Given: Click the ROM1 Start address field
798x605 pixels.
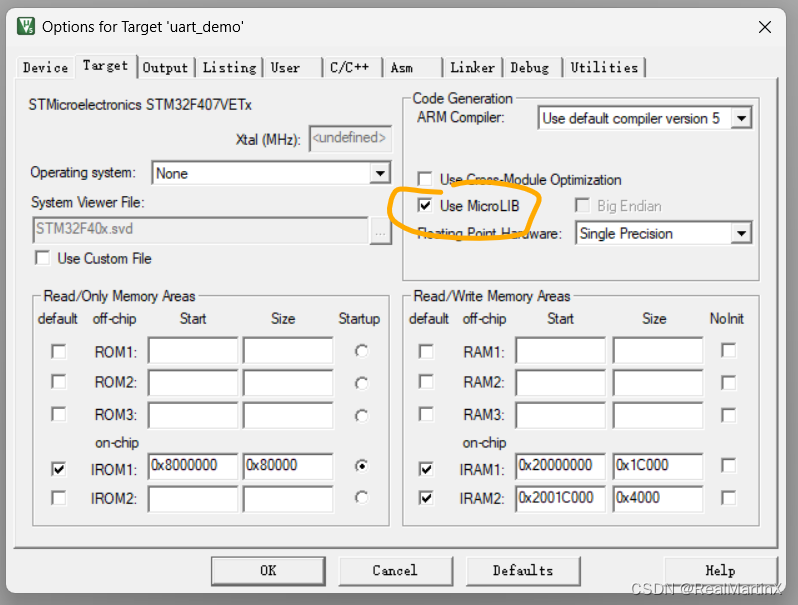Looking at the screenshot, I should point(193,350).
